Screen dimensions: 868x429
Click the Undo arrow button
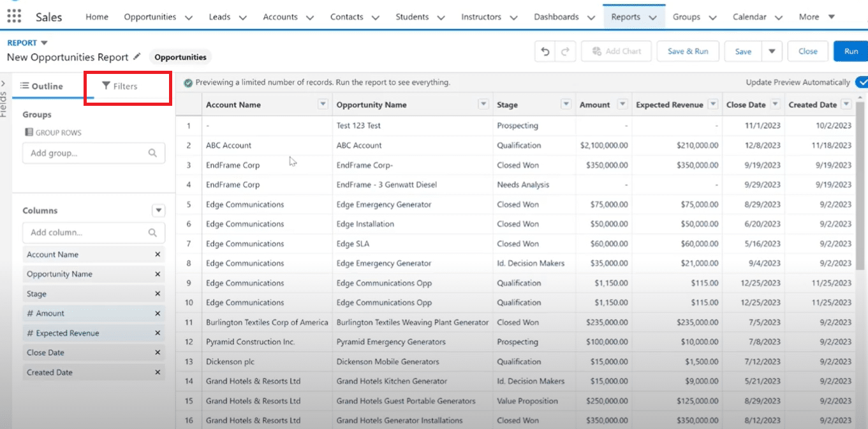545,52
